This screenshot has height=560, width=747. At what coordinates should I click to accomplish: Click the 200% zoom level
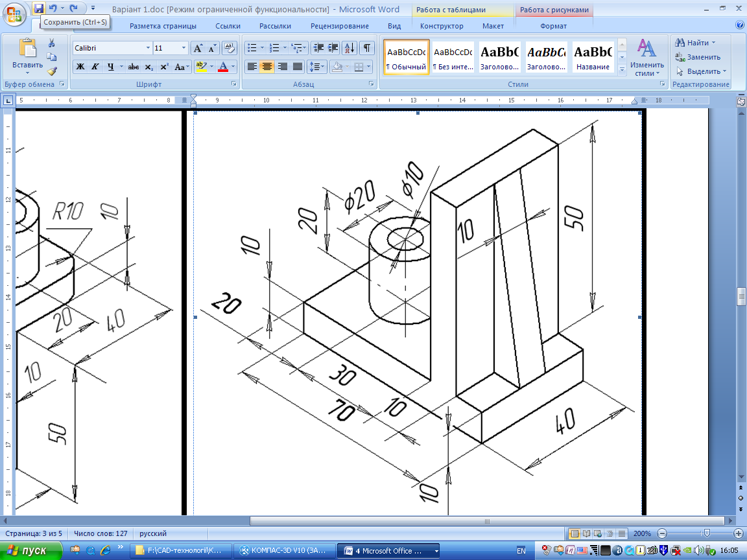pyautogui.click(x=642, y=533)
